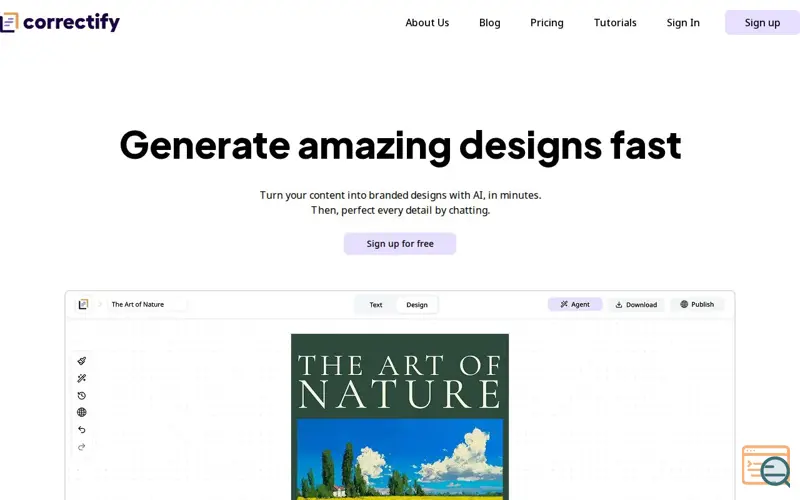
Task: Switch to the Text mode toggle
Action: pos(376,305)
